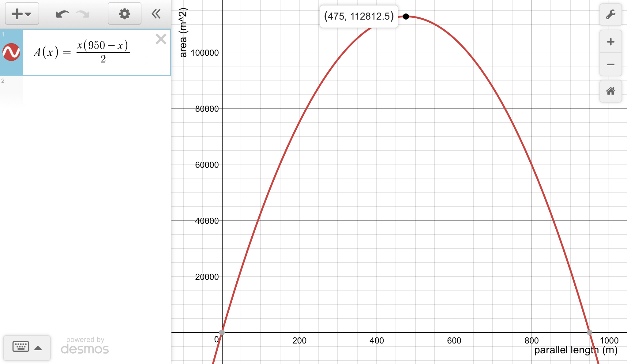This screenshot has width=627, height=364.
Task: Open the expression list settings gear
Action: [x=124, y=14]
